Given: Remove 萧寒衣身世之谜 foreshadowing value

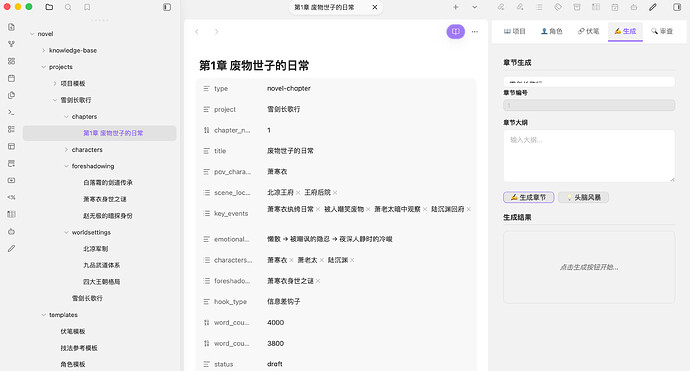Looking at the screenshot, I should click(x=318, y=281).
